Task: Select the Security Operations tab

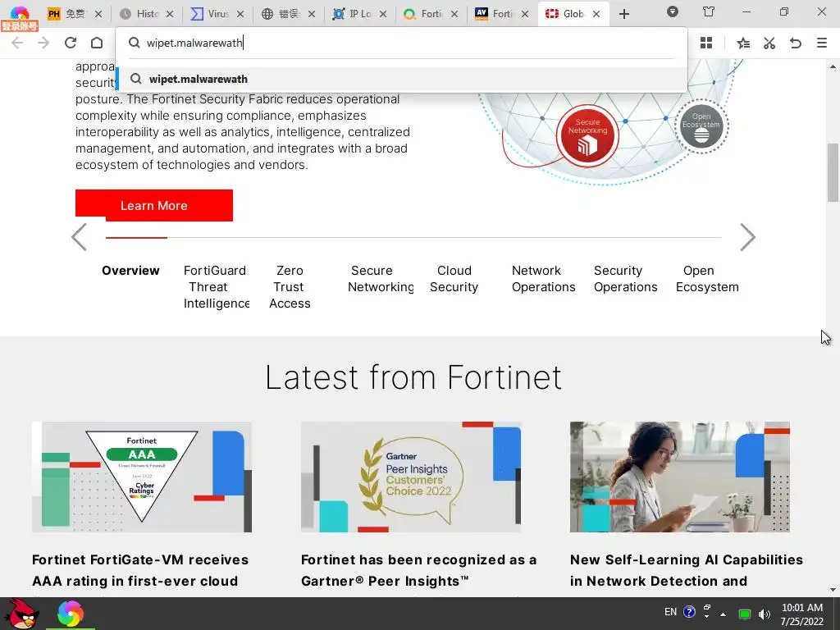Action: tap(626, 279)
